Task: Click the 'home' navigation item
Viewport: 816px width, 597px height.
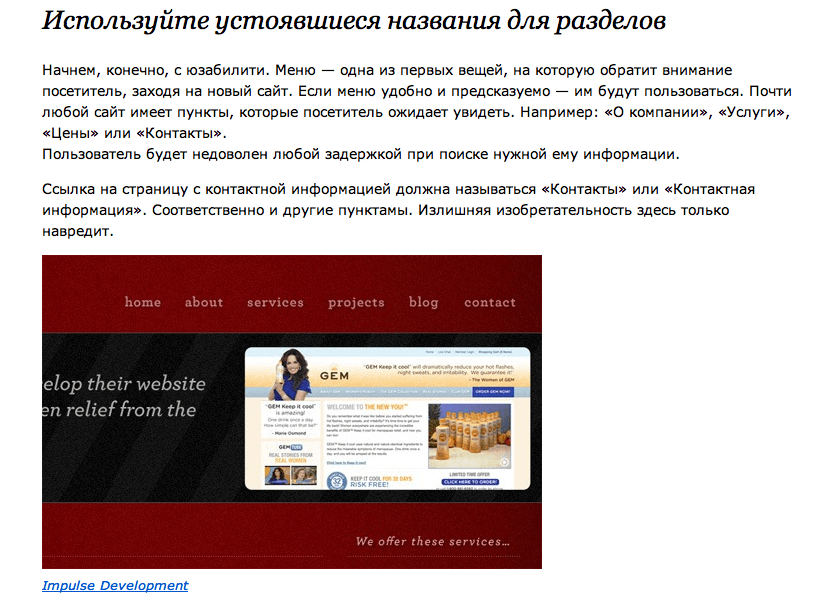Action: click(x=142, y=302)
